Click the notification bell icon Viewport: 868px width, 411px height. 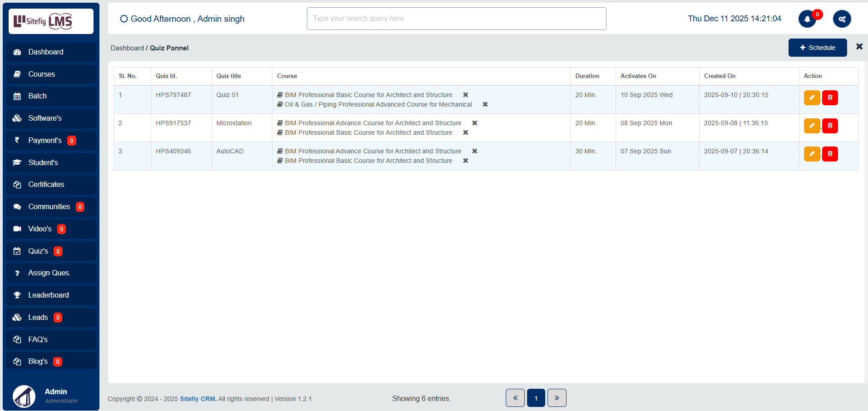[807, 19]
